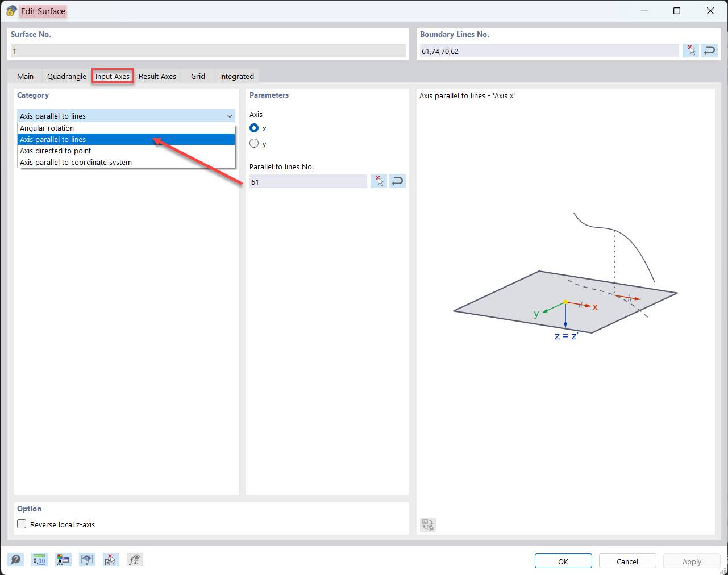Open the formula editor fx icon
The image size is (728, 575).
point(135,560)
